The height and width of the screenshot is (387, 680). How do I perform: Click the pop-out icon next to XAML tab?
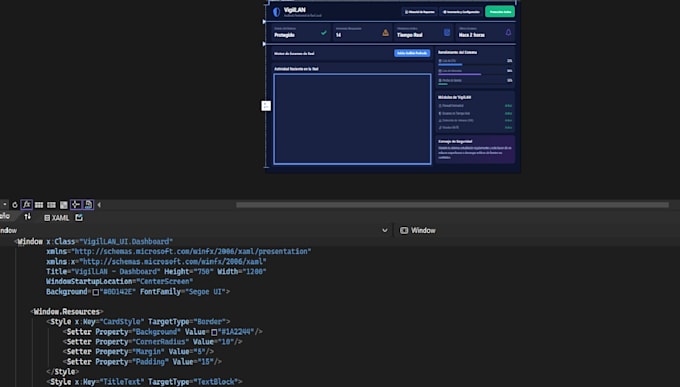click(x=79, y=217)
